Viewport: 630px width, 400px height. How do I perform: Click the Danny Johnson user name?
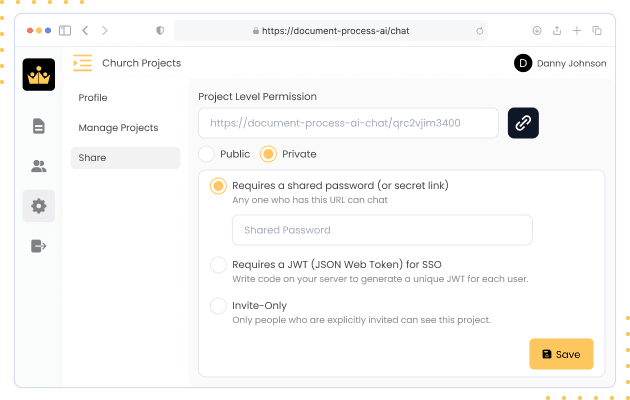(571, 63)
